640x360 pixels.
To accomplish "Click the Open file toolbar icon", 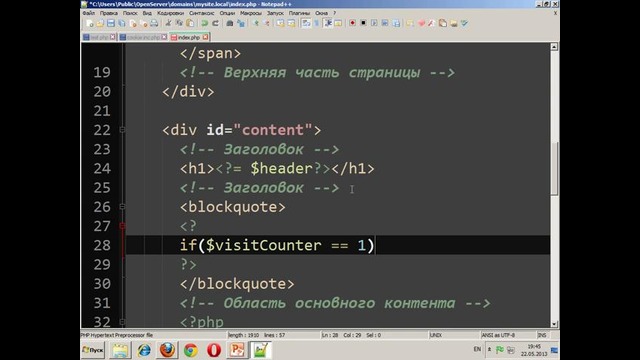I will coord(100,23).
